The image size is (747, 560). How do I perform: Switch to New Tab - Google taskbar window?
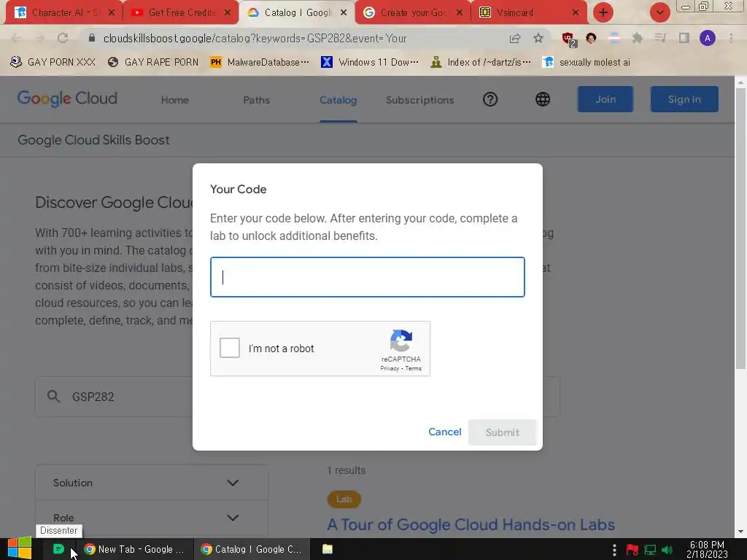coord(134,549)
